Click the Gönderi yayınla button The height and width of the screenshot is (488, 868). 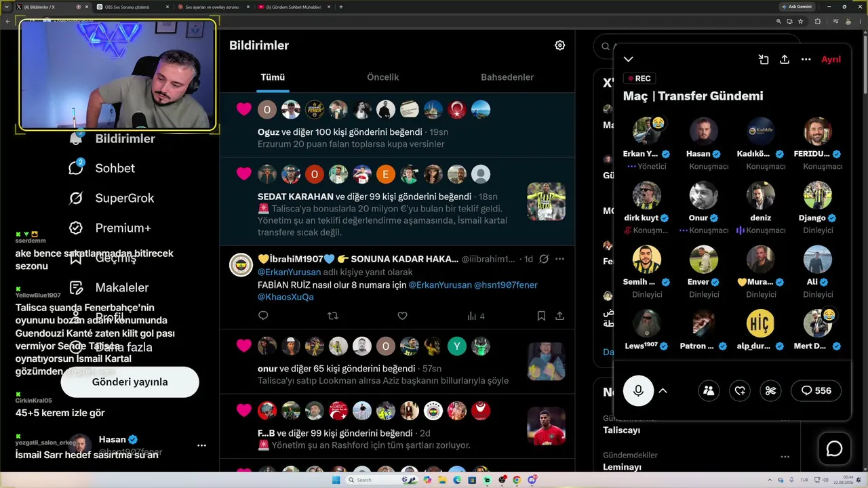pos(130,382)
